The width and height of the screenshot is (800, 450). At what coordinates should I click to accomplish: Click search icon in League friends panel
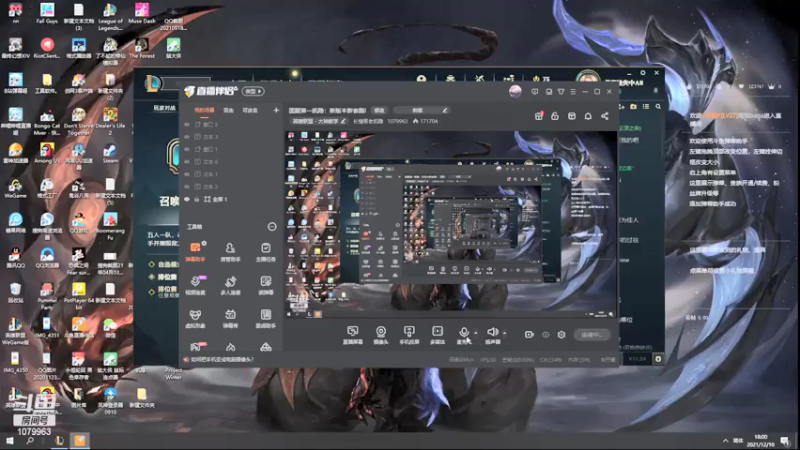[x=658, y=107]
